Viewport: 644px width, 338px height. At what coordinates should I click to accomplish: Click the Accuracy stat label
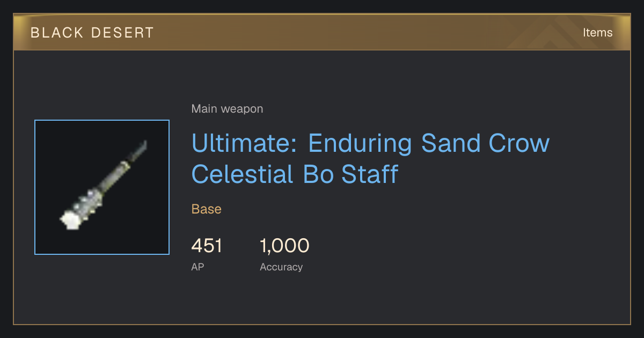point(281,267)
